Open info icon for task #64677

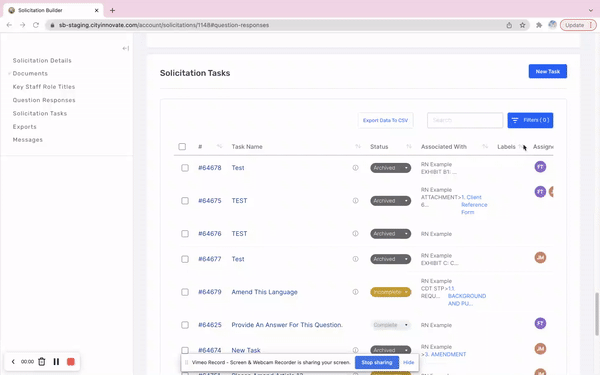(355, 259)
